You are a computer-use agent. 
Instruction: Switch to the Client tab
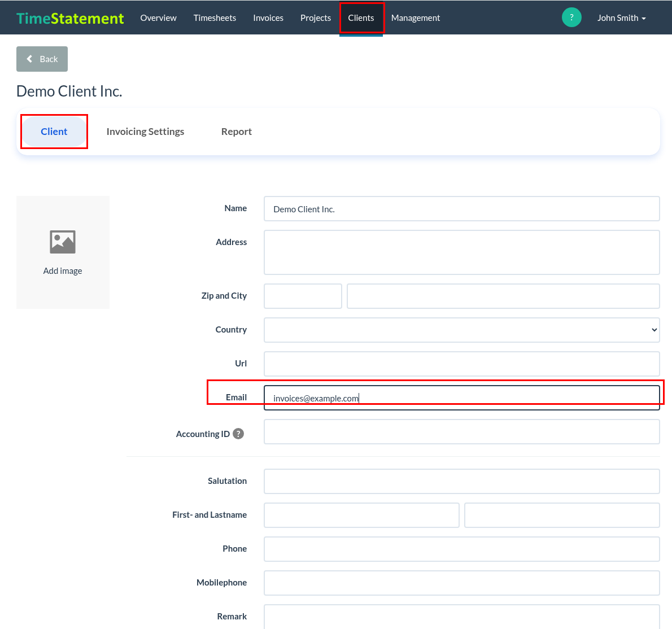click(x=54, y=132)
